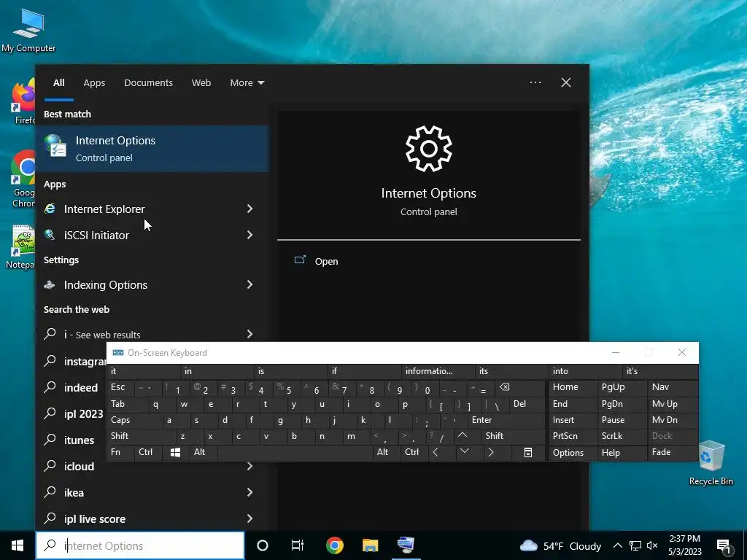
Task: Click the On-Screen Keyboard taskbar icon
Action: pyautogui.click(x=406, y=545)
